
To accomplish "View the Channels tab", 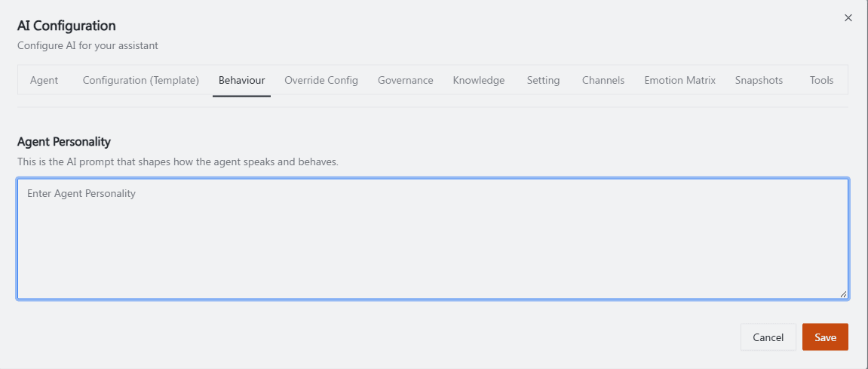I will point(603,80).
